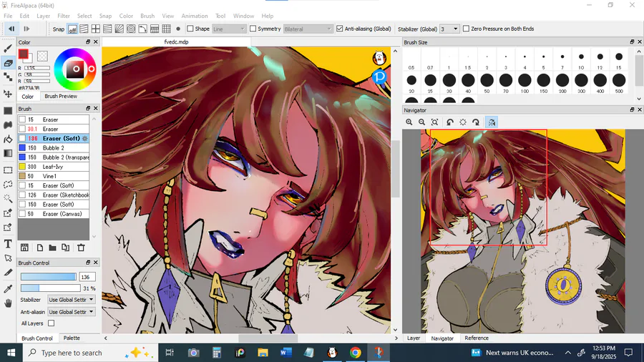Select the Move tool
Screen dimensions: 644x362
8,94
